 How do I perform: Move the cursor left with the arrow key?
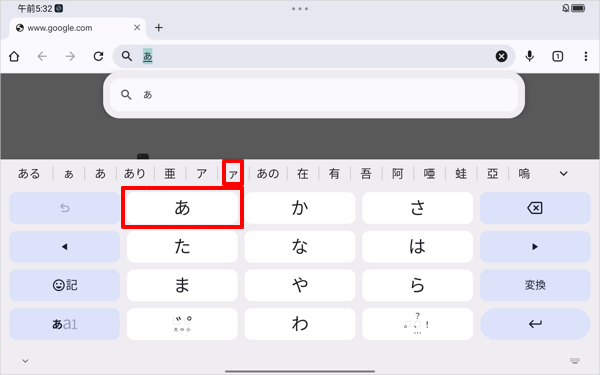pyautogui.click(x=65, y=246)
